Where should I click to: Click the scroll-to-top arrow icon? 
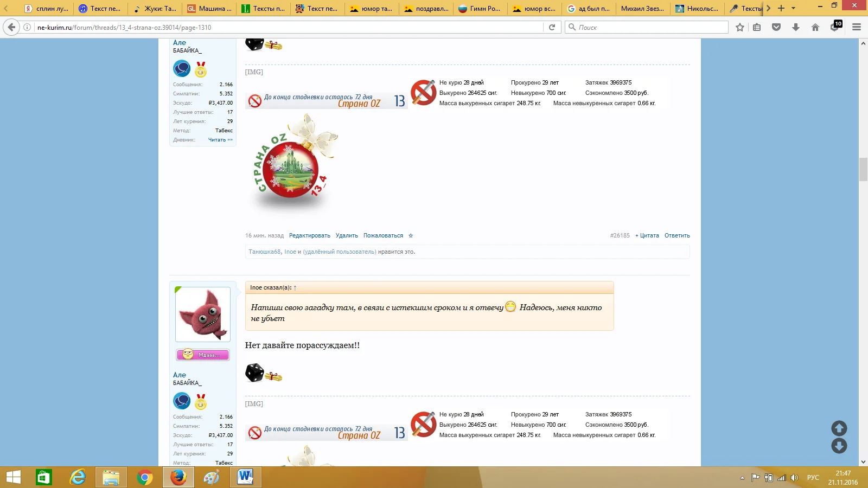coord(839,428)
